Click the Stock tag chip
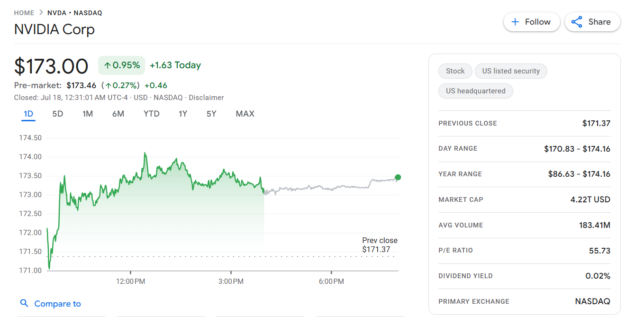The image size is (644, 317). (455, 71)
